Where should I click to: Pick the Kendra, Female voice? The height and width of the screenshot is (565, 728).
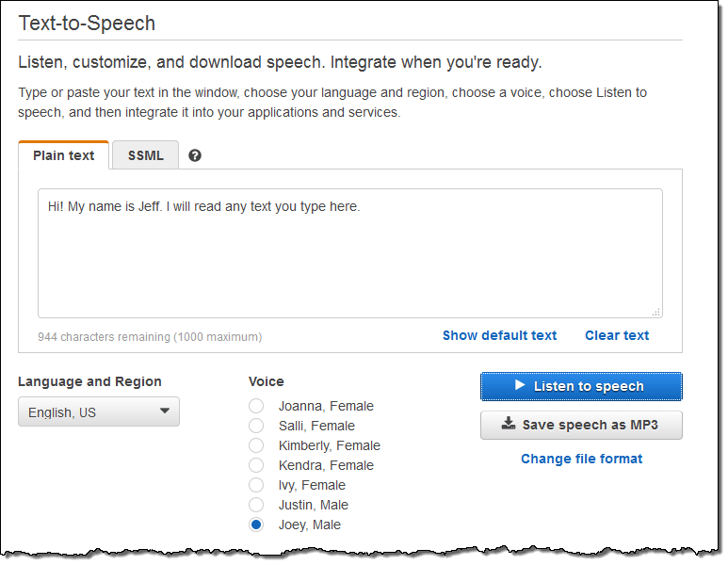point(256,465)
